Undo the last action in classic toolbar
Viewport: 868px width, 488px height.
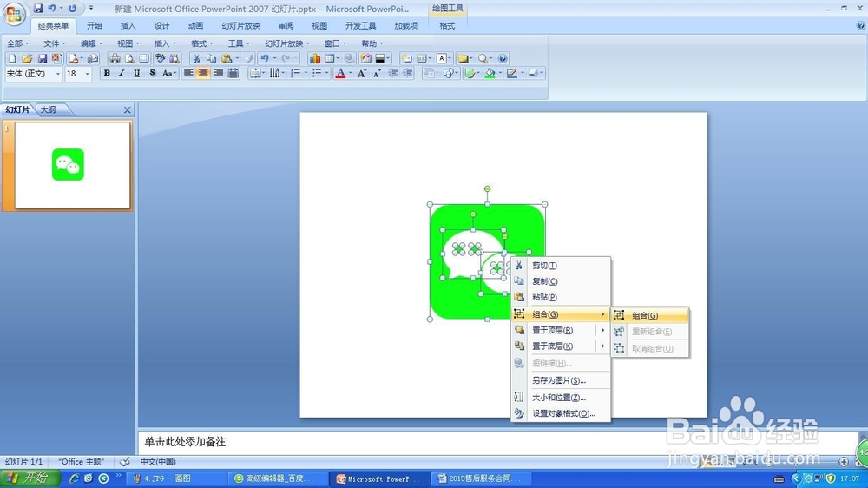265,58
